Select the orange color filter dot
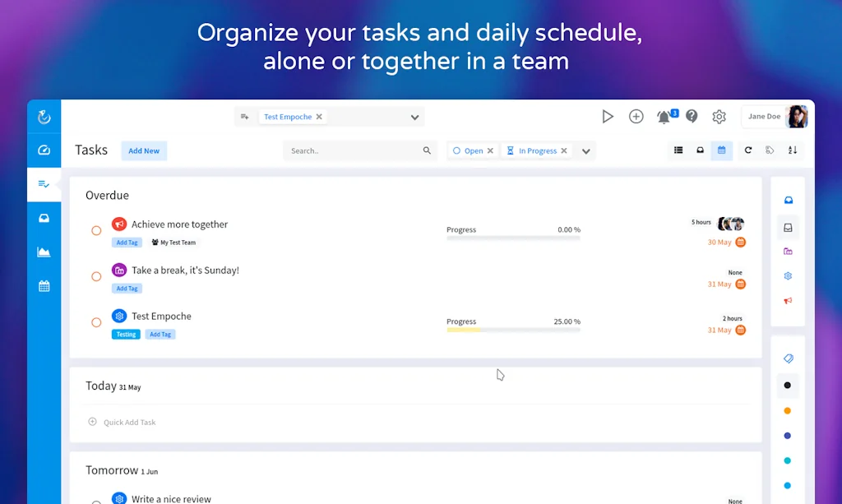Screen dimensions: 842x504 pyautogui.click(x=787, y=411)
